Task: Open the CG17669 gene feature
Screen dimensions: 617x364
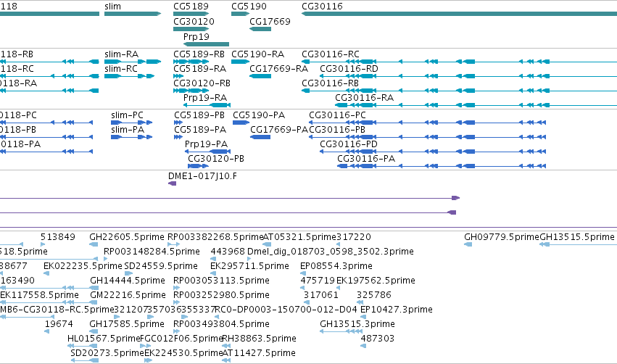Action: coord(260,29)
